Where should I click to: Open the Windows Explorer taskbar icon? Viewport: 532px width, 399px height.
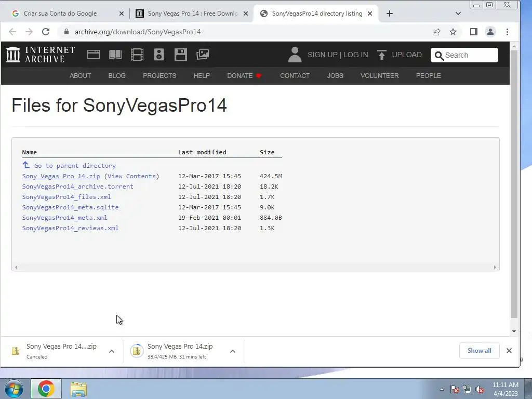78,390
